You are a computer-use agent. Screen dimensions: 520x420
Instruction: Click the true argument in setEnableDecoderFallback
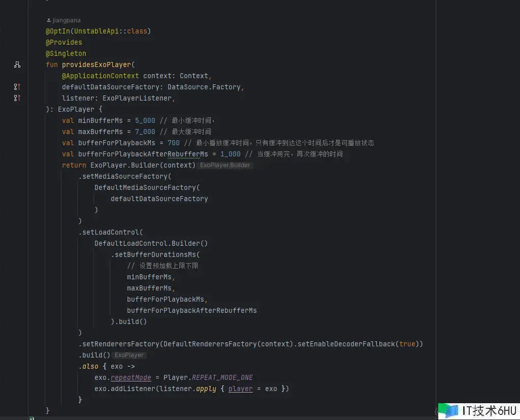[x=407, y=344]
